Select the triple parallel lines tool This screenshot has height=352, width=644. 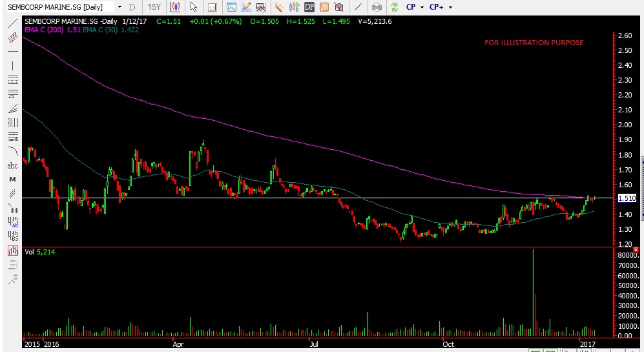point(13,194)
